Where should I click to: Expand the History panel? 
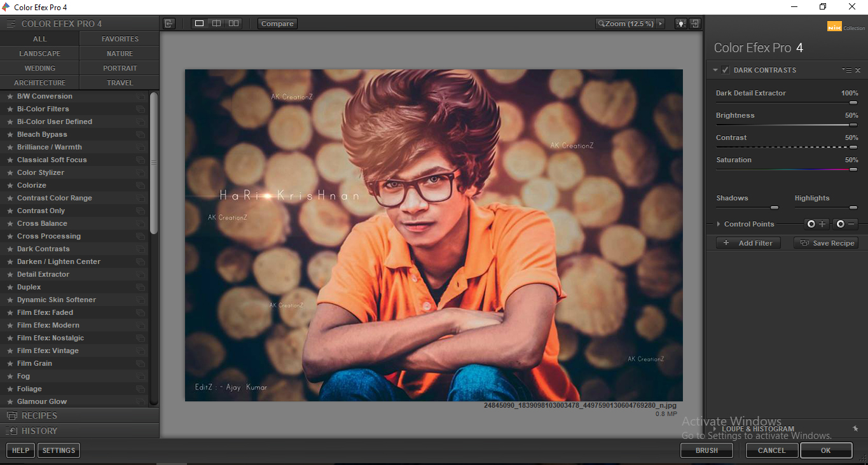tap(79, 431)
